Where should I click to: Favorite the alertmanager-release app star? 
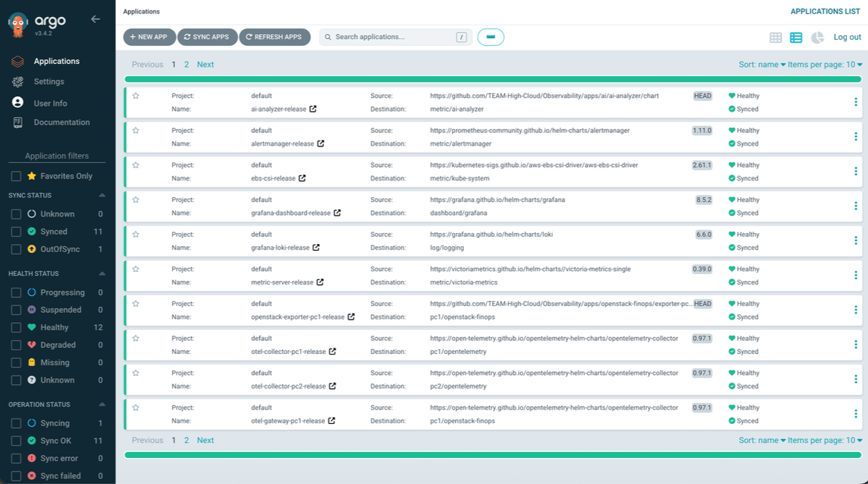coord(136,130)
